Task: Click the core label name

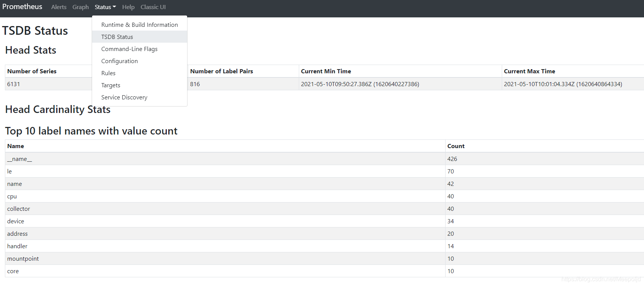Action: pos(13,271)
